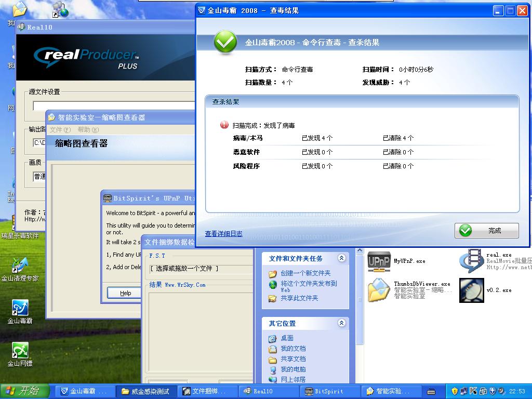Click the Real10 window title bar icon

(21, 27)
